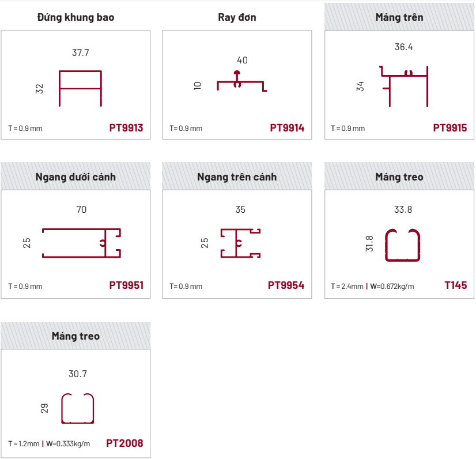Click the PT9914 product code
The width and height of the screenshot is (476, 459).
[287, 128]
